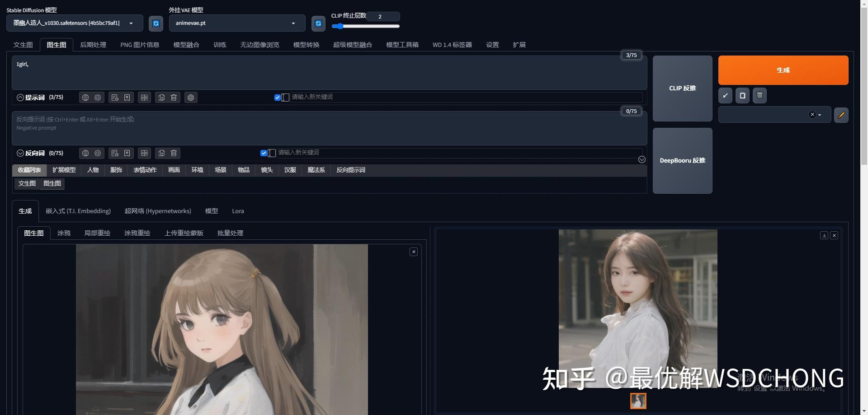
Task: Click the copy prompt icon in the prompt toolbar
Action: [x=161, y=98]
